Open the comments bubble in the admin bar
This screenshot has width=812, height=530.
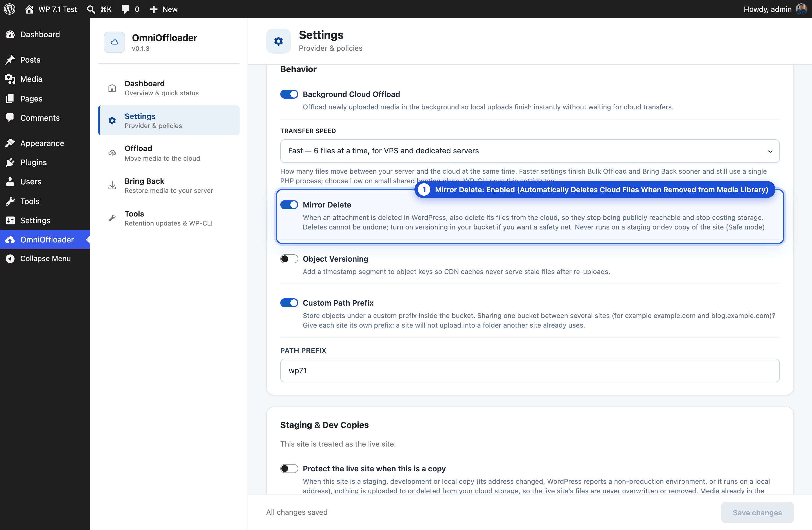click(125, 9)
